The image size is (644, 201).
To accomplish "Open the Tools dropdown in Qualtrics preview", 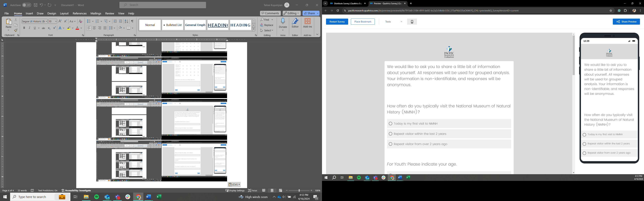I will 393,22.
